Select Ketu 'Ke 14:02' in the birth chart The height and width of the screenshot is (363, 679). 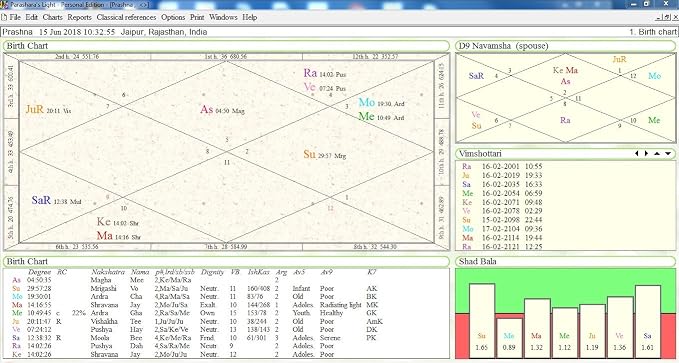point(117,222)
